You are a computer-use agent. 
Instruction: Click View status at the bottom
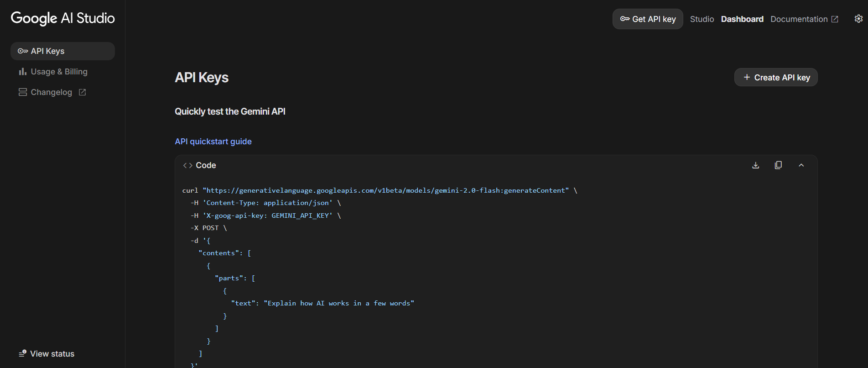(47, 354)
